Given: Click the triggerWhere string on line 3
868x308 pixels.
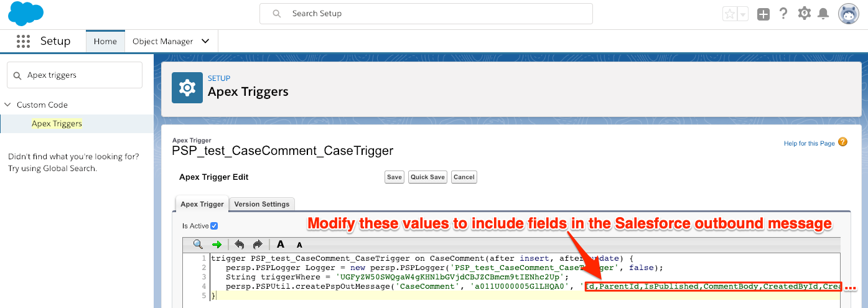Looking at the screenshot, I should 398,277.
